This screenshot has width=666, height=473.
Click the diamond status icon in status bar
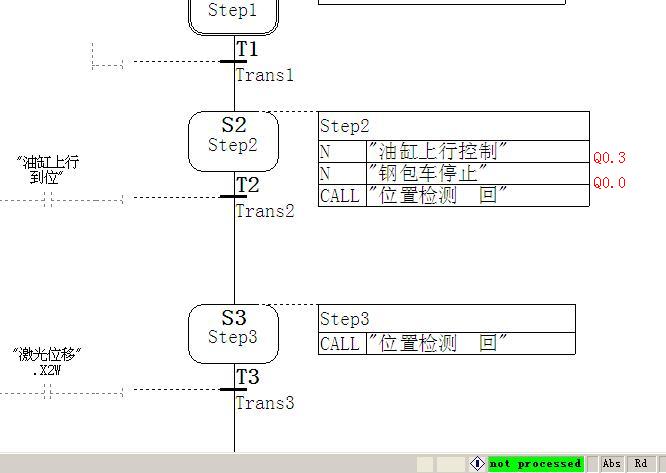point(477,464)
